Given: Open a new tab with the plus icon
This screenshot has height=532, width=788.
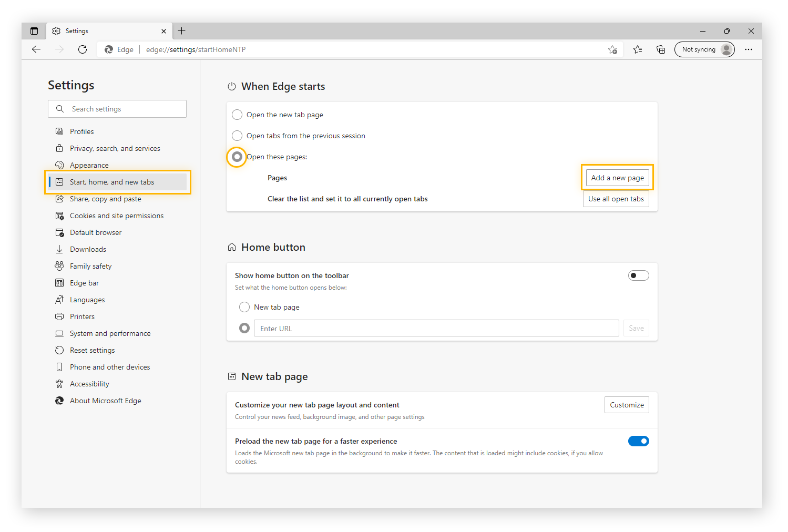Looking at the screenshot, I should point(181,31).
